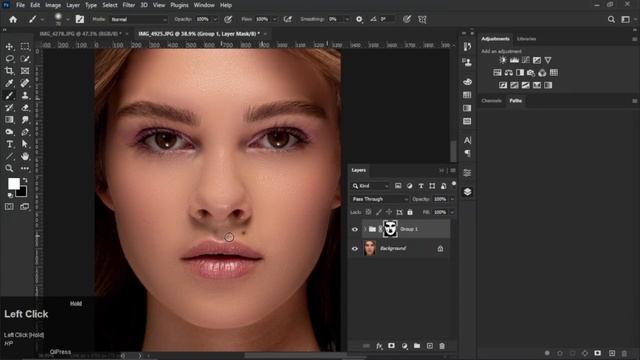
Task: Open the Layers panel menu
Action: 453,170
